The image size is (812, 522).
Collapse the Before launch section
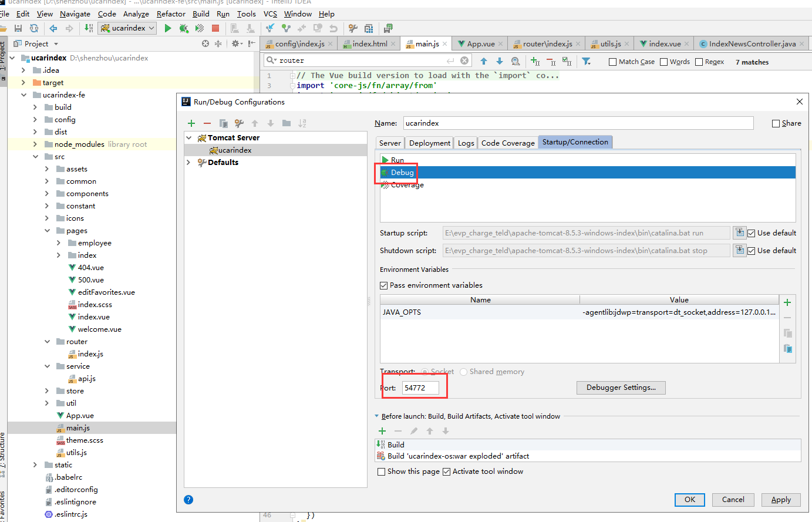376,416
